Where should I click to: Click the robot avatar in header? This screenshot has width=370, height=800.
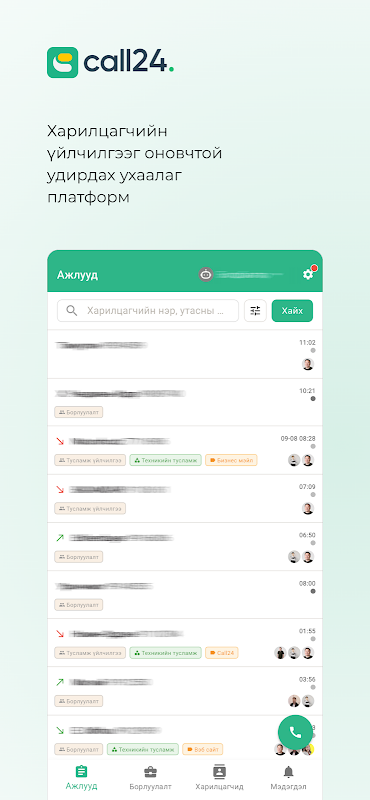point(206,274)
